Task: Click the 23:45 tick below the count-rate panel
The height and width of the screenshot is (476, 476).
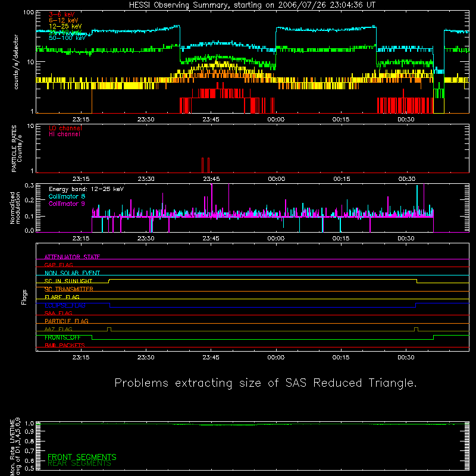Action: (211, 120)
